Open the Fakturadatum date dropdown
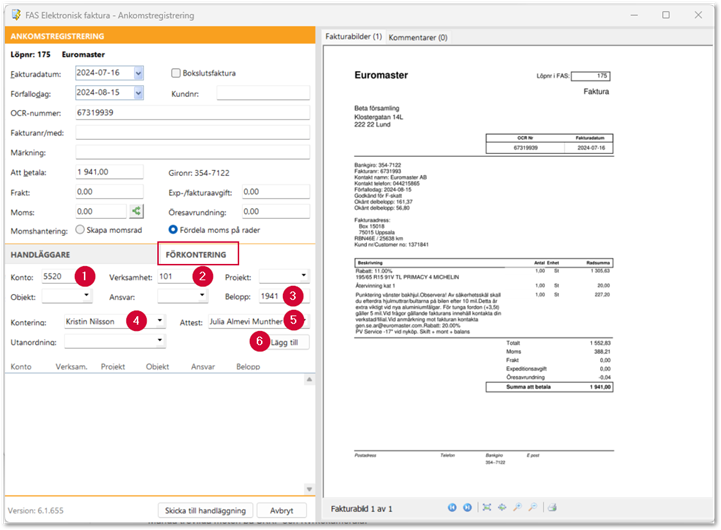Image resolution: width=721 pixels, height=530 pixels. pyautogui.click(x=138, y=73)
